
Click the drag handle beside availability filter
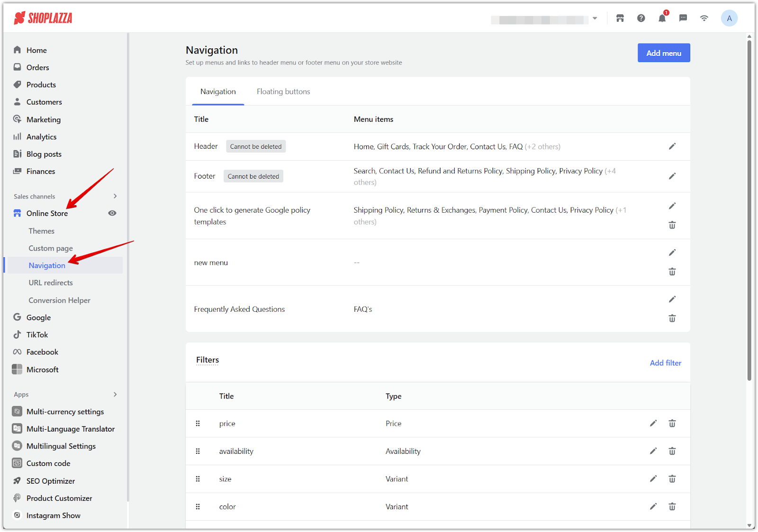[x=198, y=451]
